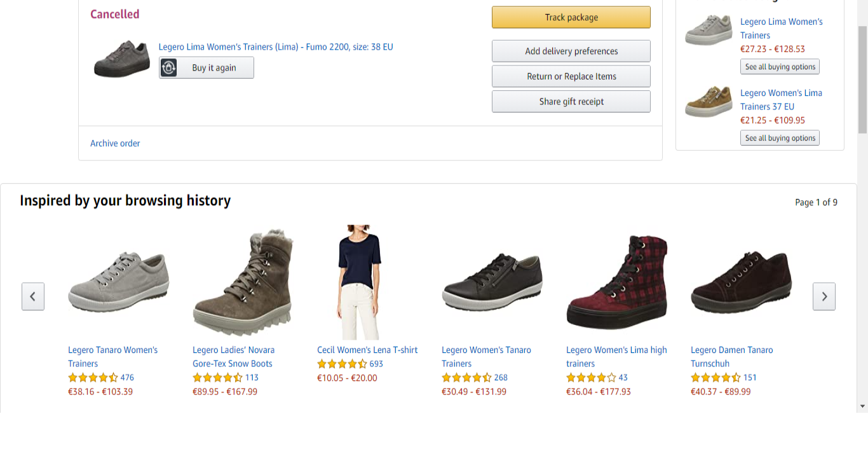Open the grey Legero Tanaro trainers thumbnail
Image resolution: width=868 pixels, height=463 pixels.
coord(118,283)
